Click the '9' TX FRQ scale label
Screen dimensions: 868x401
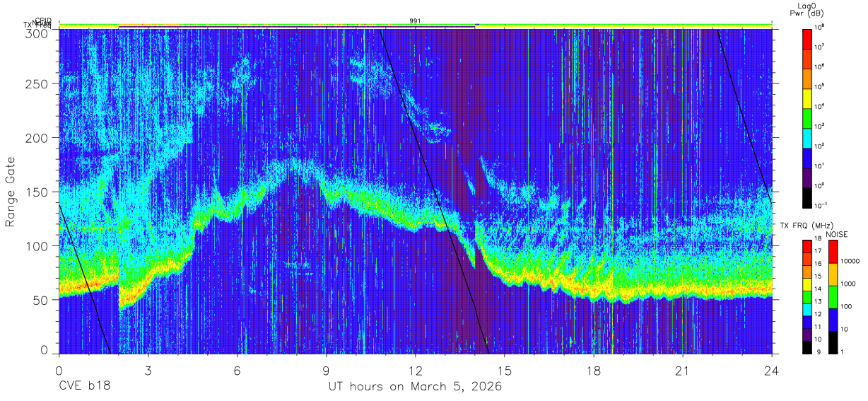point(818,351)
